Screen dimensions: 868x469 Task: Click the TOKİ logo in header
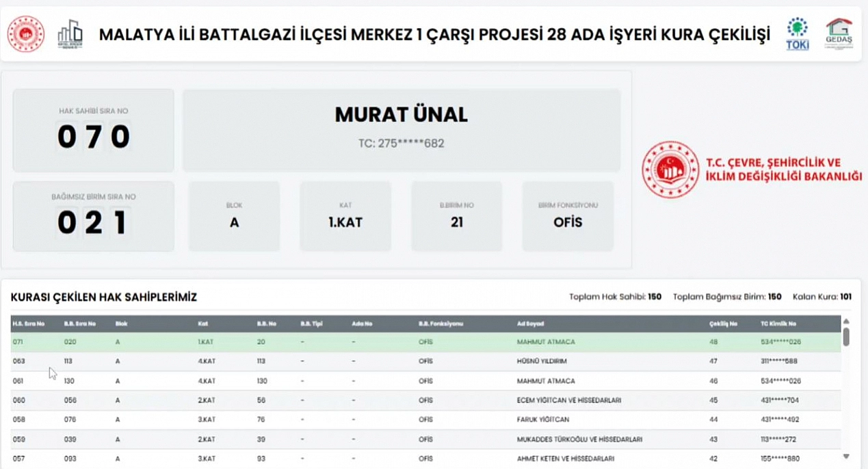tap(798, 34)
